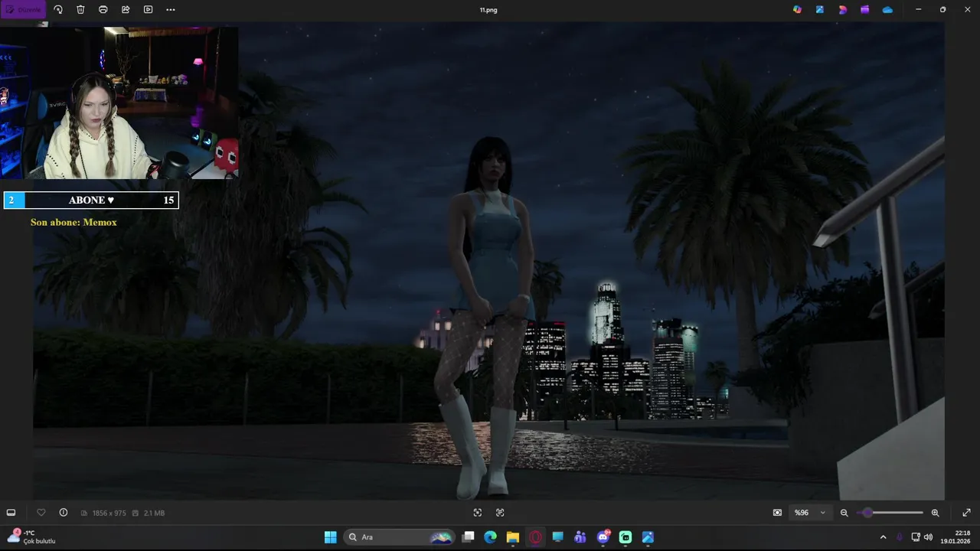Open the Windows Start menu
This screenshot has height=551, width=980.
pos(330,537)
